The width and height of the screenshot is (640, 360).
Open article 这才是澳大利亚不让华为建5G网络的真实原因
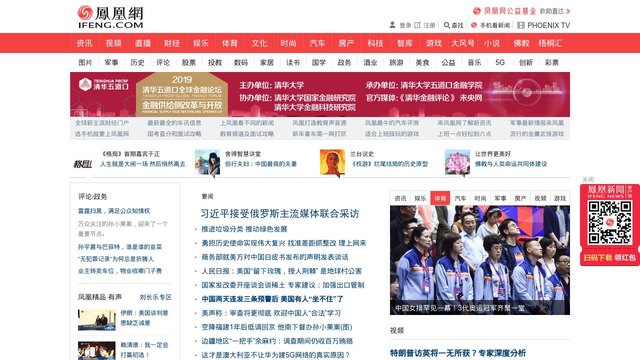tap(276, 355)
